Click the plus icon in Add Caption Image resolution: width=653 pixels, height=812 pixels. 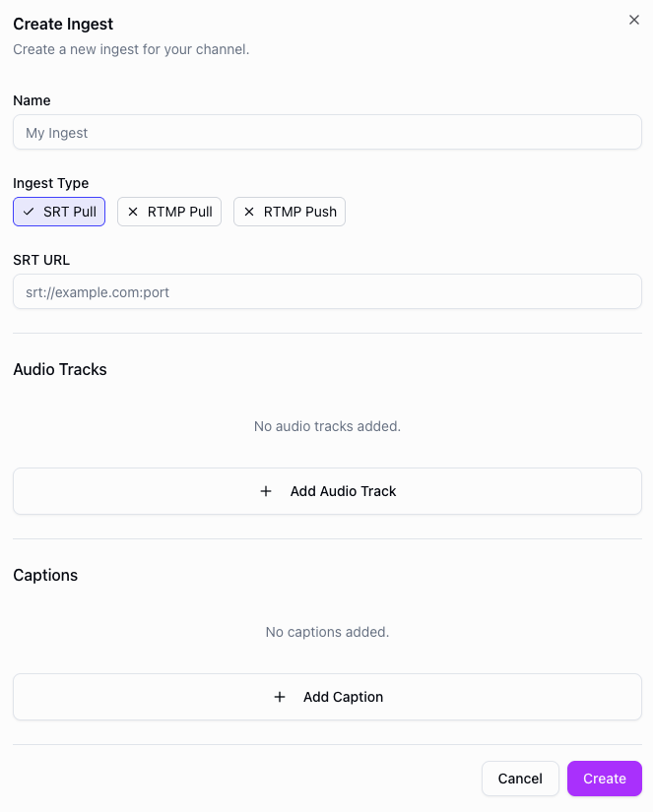tap(280, 696)
